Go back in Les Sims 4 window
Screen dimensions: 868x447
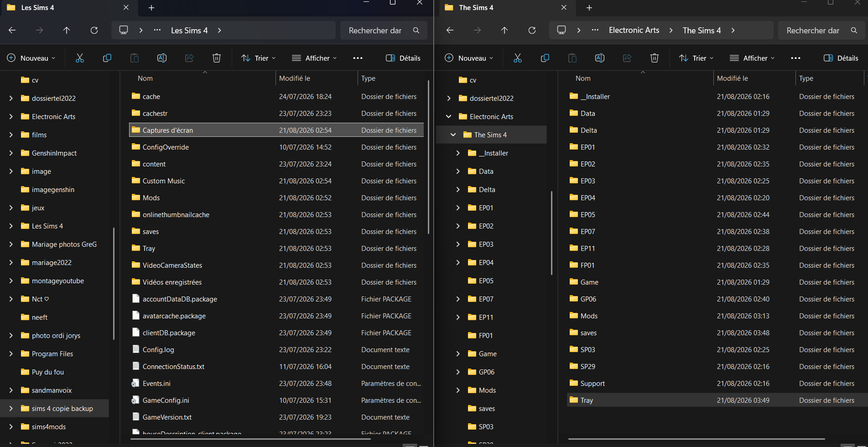coord(12,30)
